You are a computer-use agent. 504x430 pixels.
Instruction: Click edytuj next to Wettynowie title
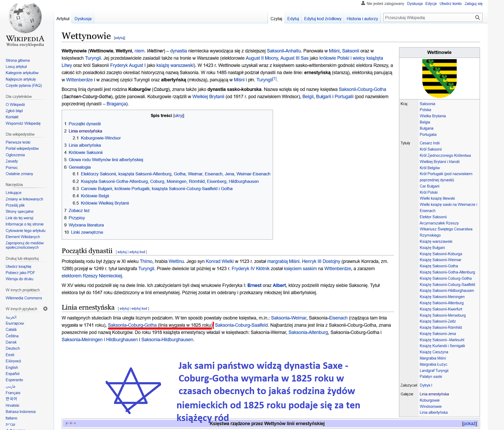coord(119,38)
